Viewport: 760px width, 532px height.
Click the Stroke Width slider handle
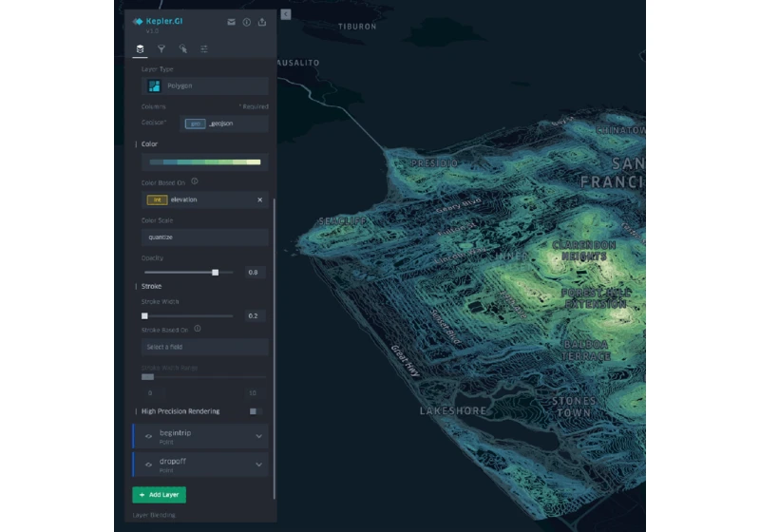pos(144,316)
